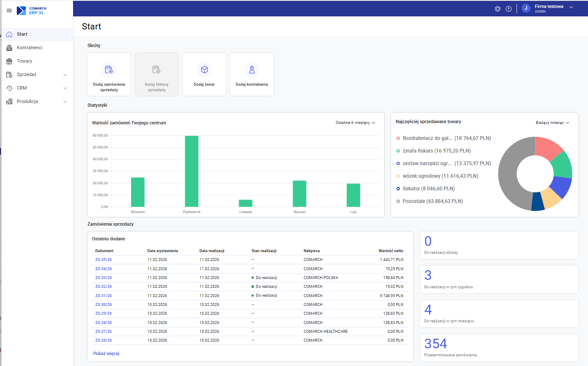Viewport: 588px width, 366px height.
Task: Click the Dodaj kontrahenta person icon
Action: point(252,70)
